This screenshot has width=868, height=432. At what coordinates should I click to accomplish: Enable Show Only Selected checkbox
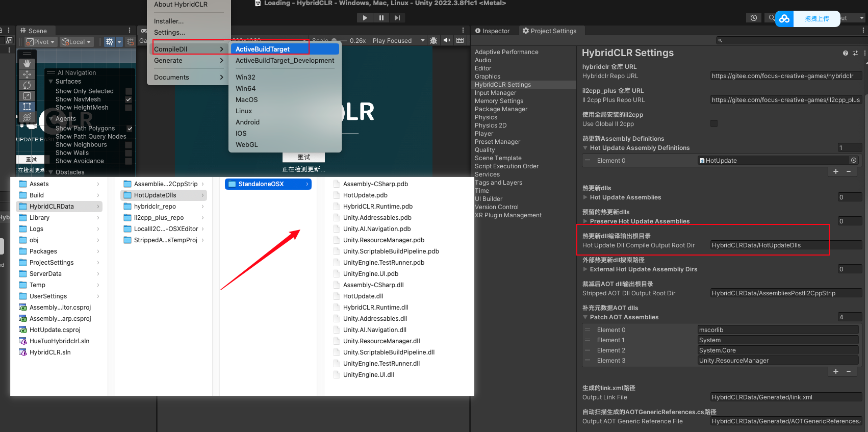(x=129, y=91)
